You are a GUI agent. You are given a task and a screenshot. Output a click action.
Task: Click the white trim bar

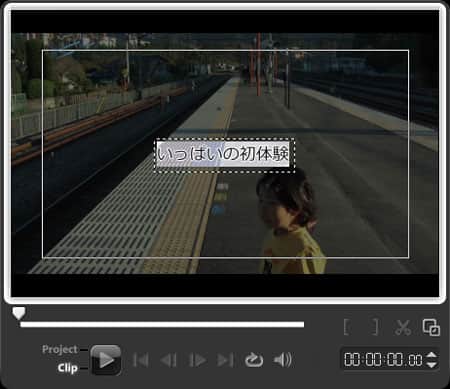(x=162, y=324)
